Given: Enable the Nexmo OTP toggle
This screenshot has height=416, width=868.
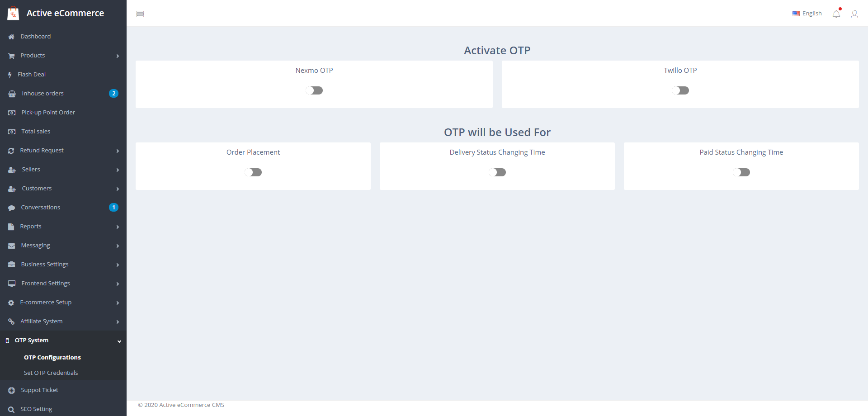Looking at the screenshot, I should (314, 90).
